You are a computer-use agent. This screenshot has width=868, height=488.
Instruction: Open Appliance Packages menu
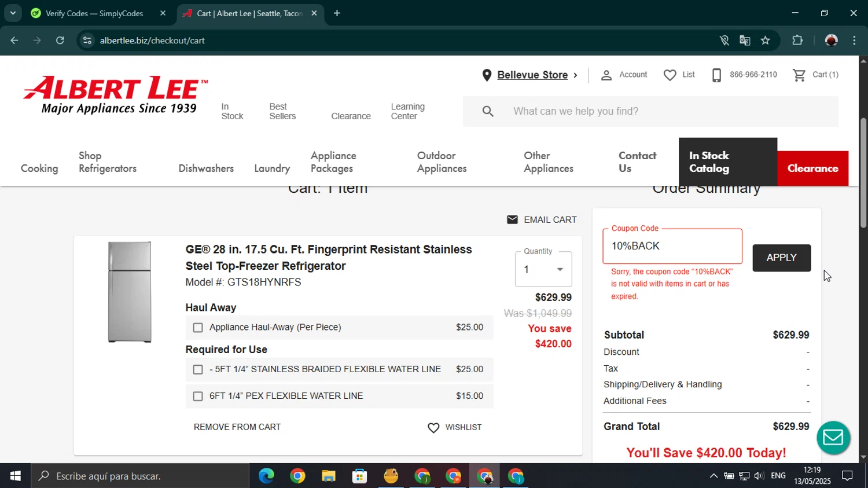tap(333, 162)
